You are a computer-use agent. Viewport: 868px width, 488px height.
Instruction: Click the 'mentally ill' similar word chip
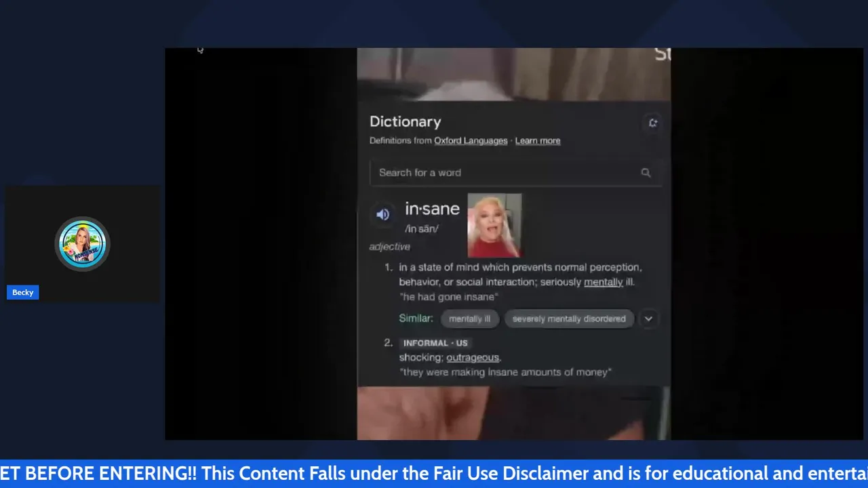tap(469, 319)
